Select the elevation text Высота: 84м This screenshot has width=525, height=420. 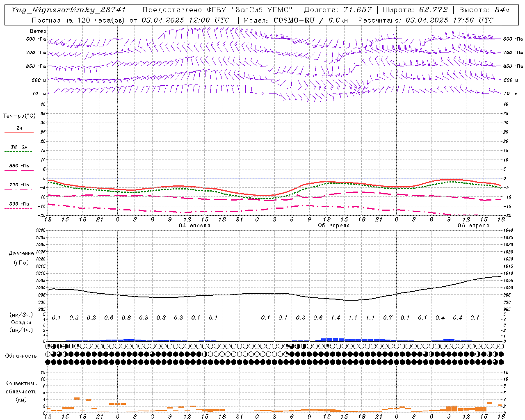click(x=484, y=10)
